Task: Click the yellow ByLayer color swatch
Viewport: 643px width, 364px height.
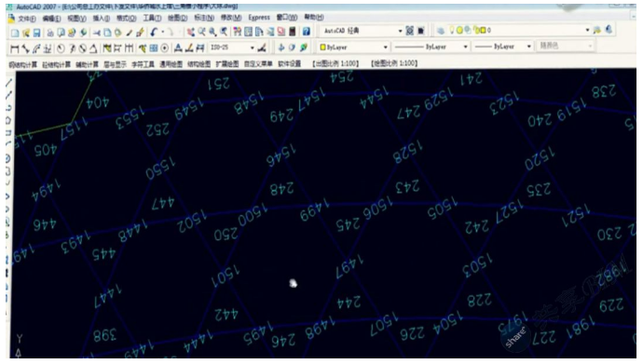Action: [x=322, y=47]
